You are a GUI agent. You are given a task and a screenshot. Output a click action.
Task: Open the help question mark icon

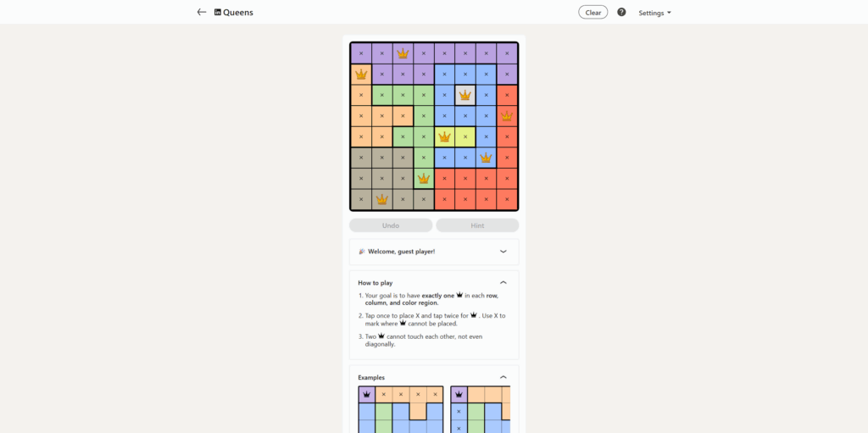(x=621, y=12)
